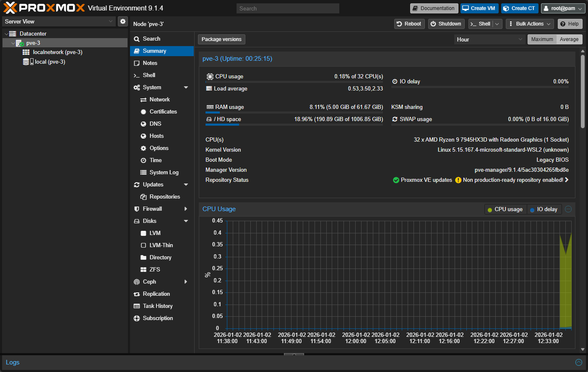Click the HD space usage progress bar

294,124
